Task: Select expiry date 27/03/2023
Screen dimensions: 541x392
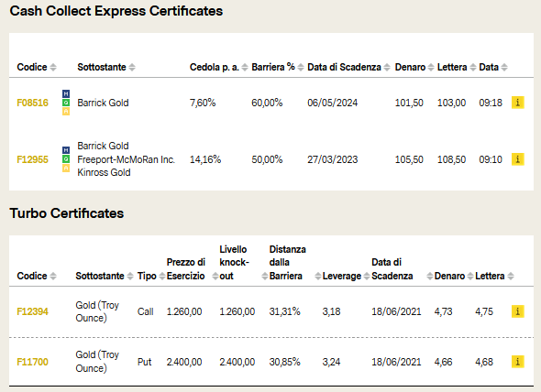Action: pos(333,159)
